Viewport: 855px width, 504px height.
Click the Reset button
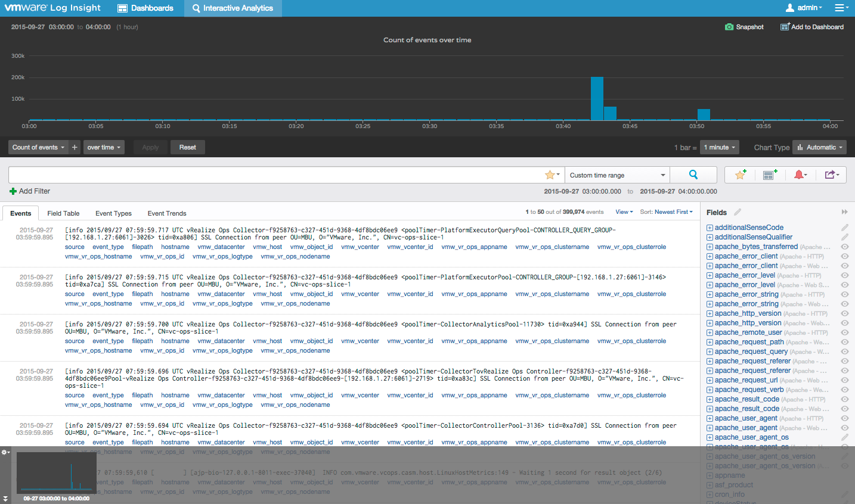point(187,147)
